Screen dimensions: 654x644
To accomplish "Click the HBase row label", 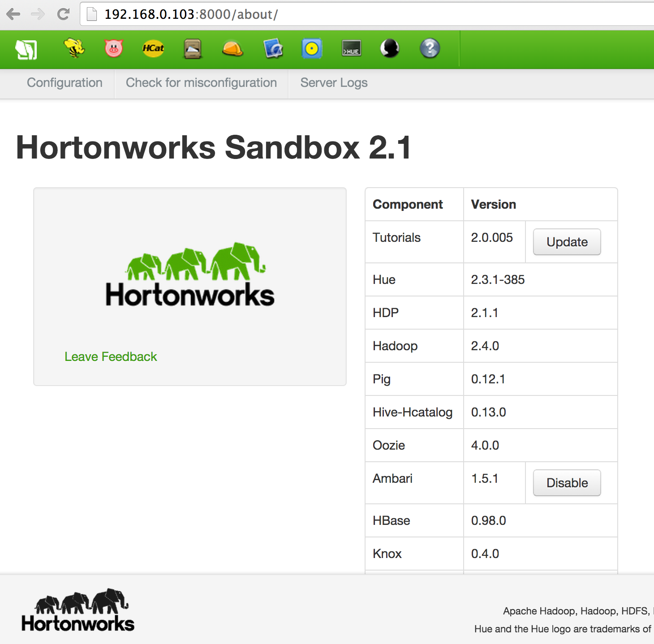I will coord(392,520).
